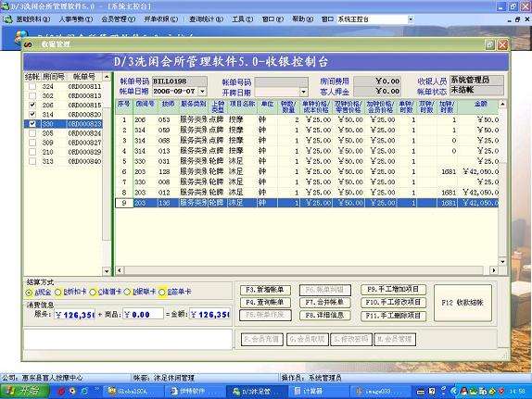Click the F7 合并帐单 button
The image size is (532, 399).
[x=325, y=302]
